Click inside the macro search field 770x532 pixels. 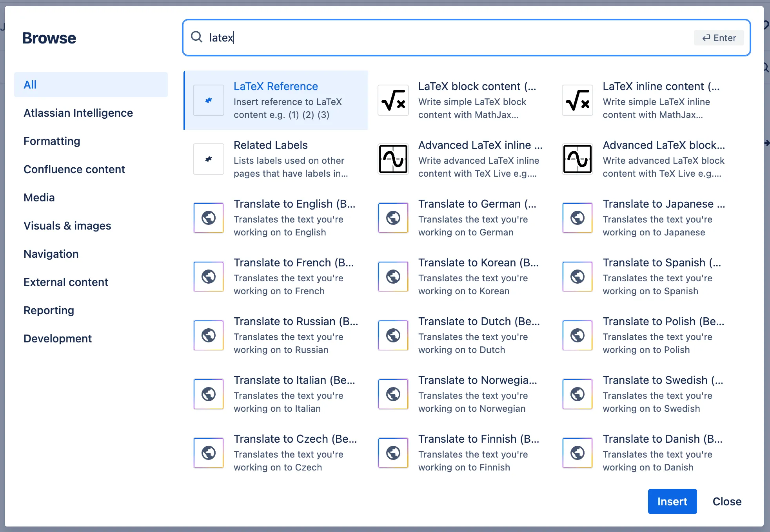466,38
